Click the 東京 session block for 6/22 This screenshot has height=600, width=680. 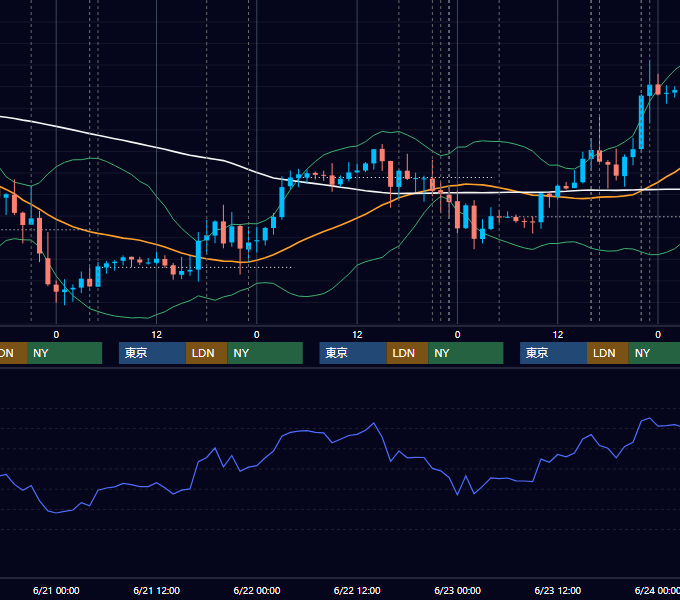pos(353,353)
